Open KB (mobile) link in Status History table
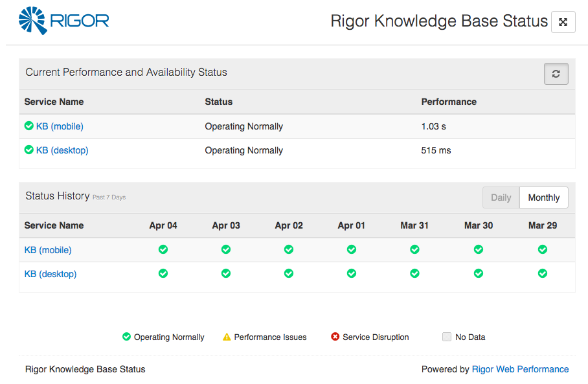 coord(48,250)
